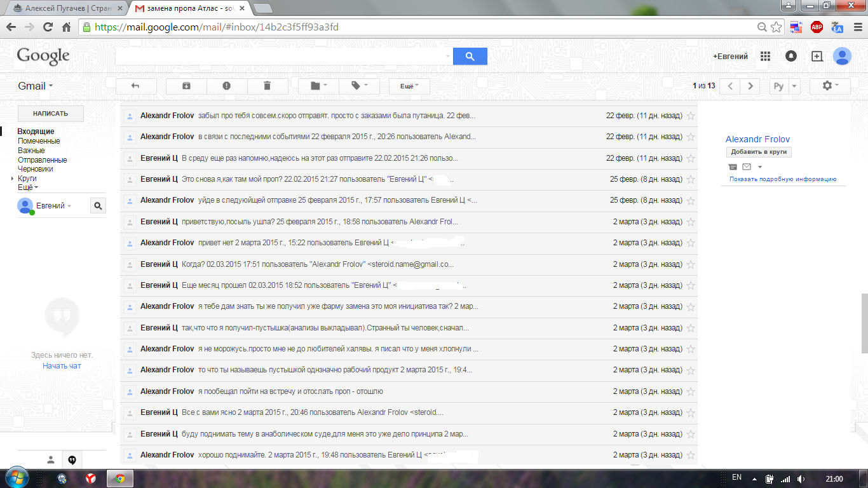Delete conversation with the trash icon
The width and height of the screenshot is (868, 488).
(267, 86)
